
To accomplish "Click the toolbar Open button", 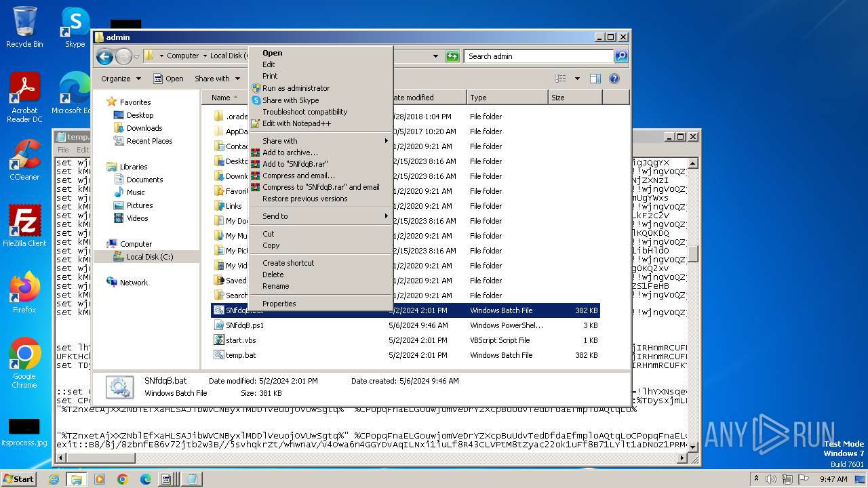I will 168,79.
